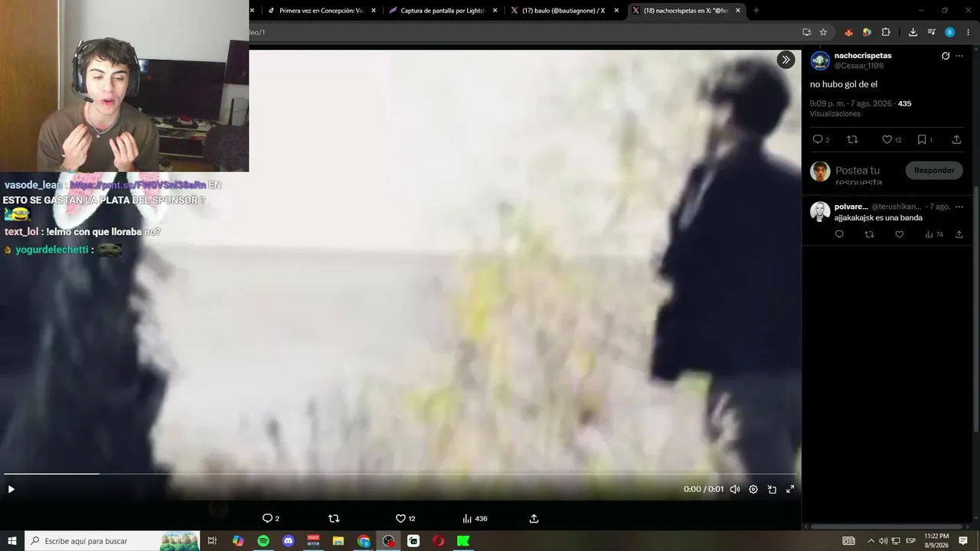
Task: Open more options on nachocrispetas post
Action: point(959,56)
